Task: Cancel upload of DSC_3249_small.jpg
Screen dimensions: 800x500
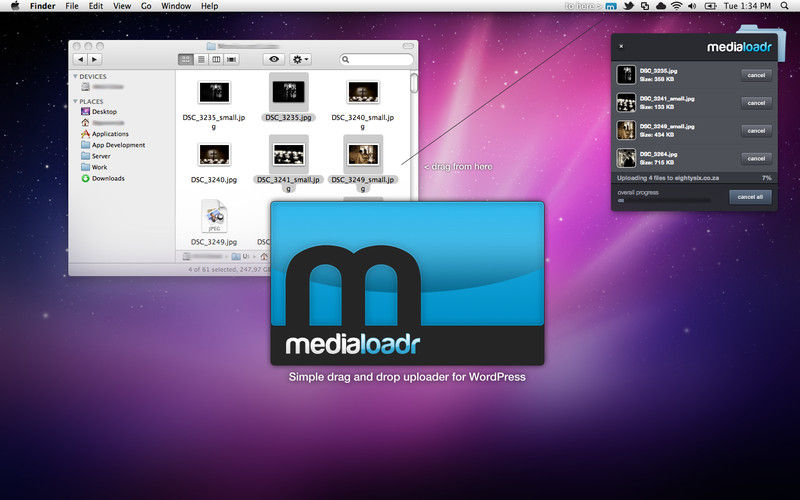Action: [x=756, y=131]
